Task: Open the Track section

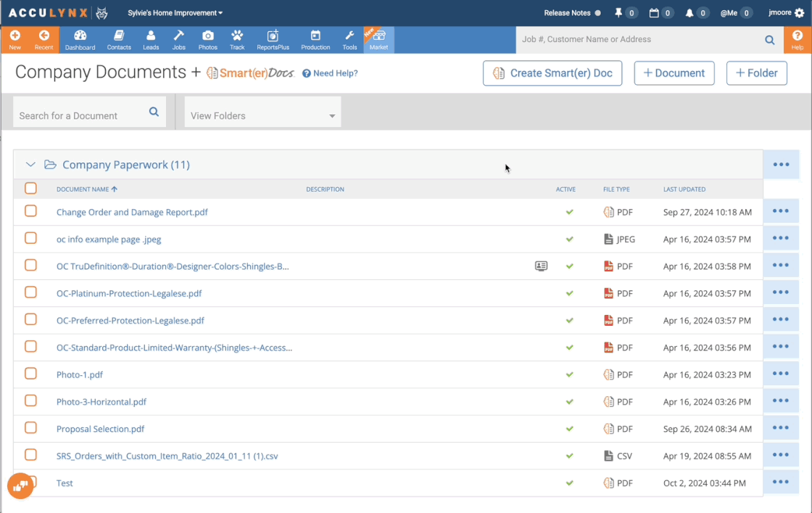Action: [x=237, y=40]
